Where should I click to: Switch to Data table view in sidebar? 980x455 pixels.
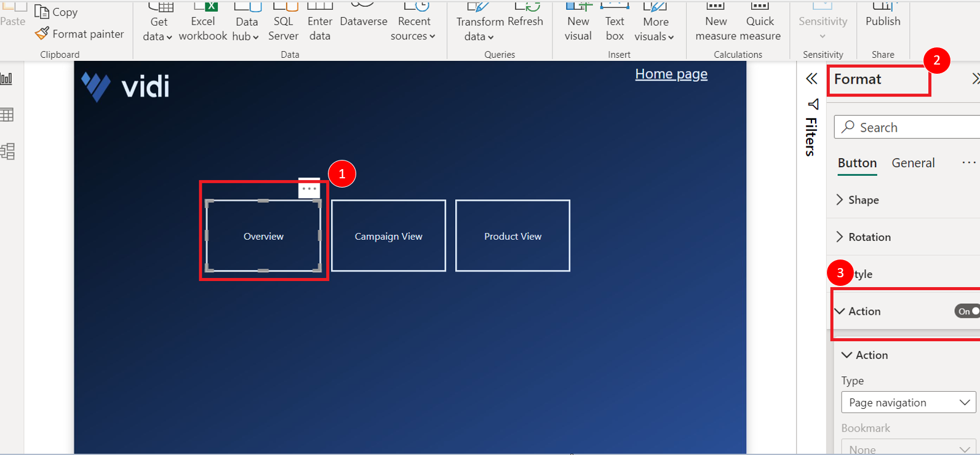point(7,115)
